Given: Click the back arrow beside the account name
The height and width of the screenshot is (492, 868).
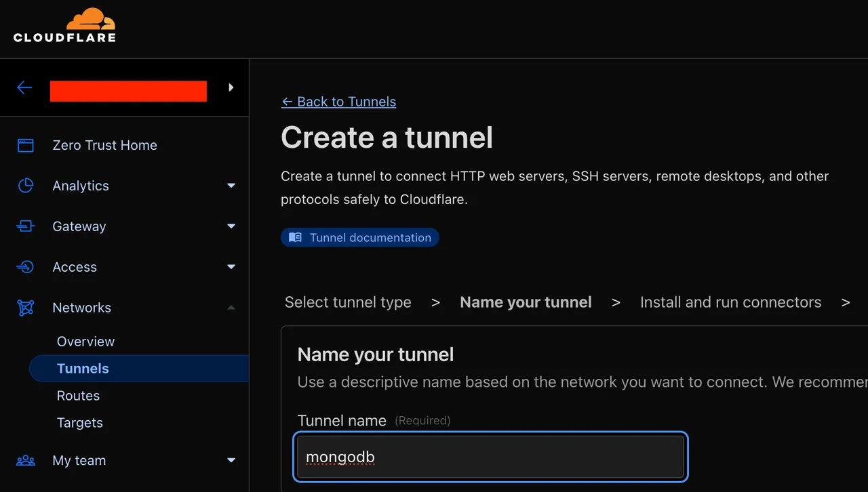Looking at the screenshot, I should [x=24, y=87].
